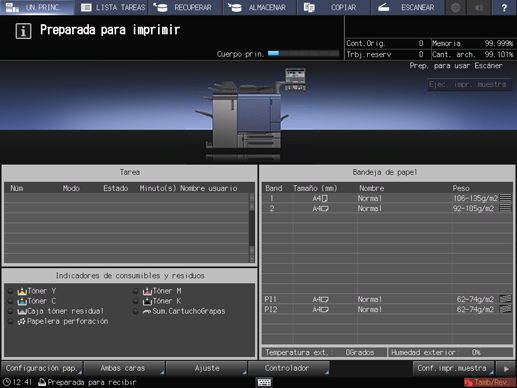Click the information icon beside status message
This screenshot has width=517, height=388.
pos(23,31)
